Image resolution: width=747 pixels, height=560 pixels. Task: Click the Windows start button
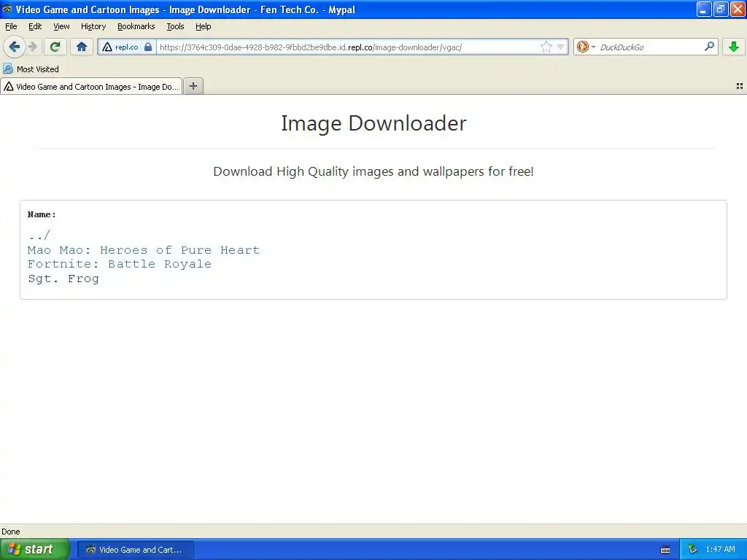click(x=35, y=550)
